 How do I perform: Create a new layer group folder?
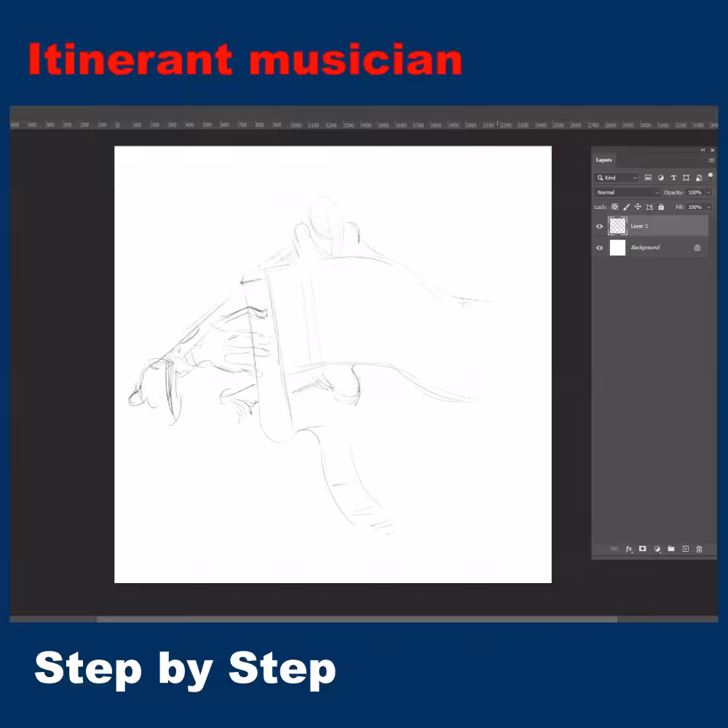click(671, 549)
